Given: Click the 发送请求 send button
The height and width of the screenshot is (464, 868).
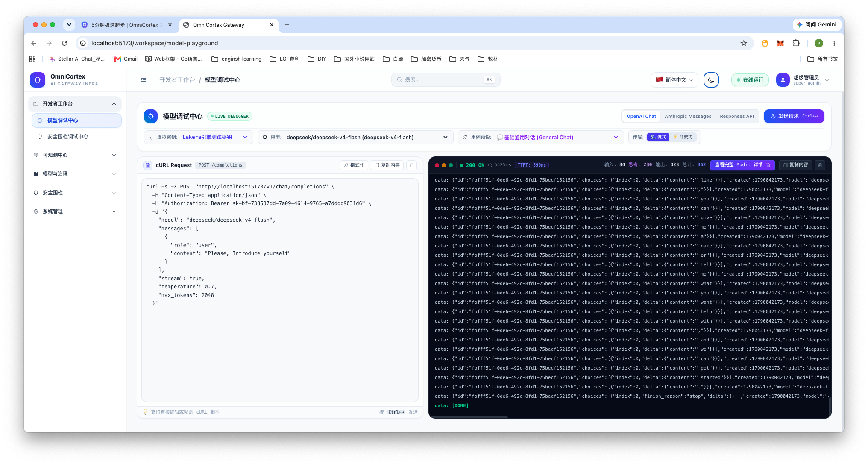Looking at the screenshot, I should tap(794, 116).
